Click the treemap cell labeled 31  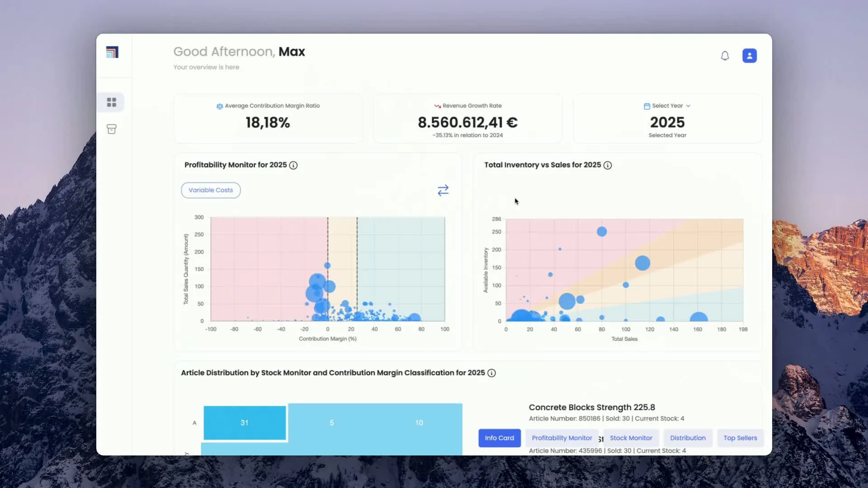pos(245,423)
